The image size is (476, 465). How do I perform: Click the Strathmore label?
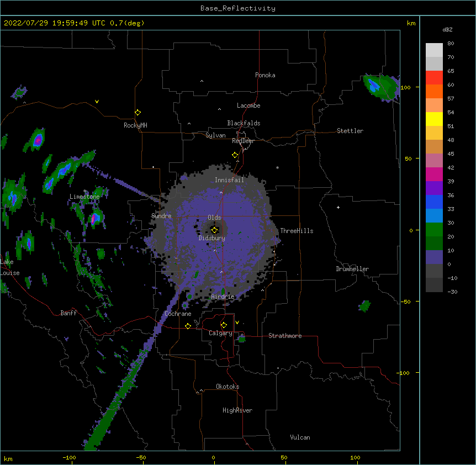pos(285,336)
